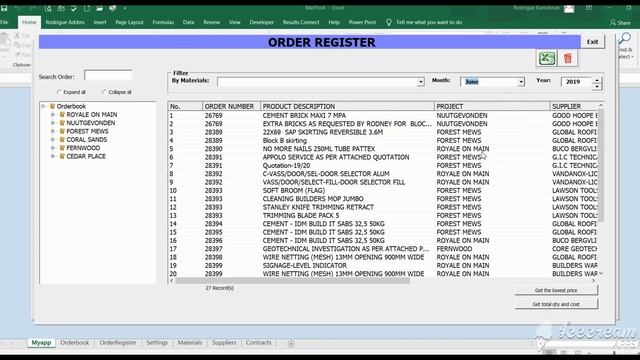The image size is (640, 360).
Task: Open the Suppliers sheet tab
Action: [x=224, y=343]
